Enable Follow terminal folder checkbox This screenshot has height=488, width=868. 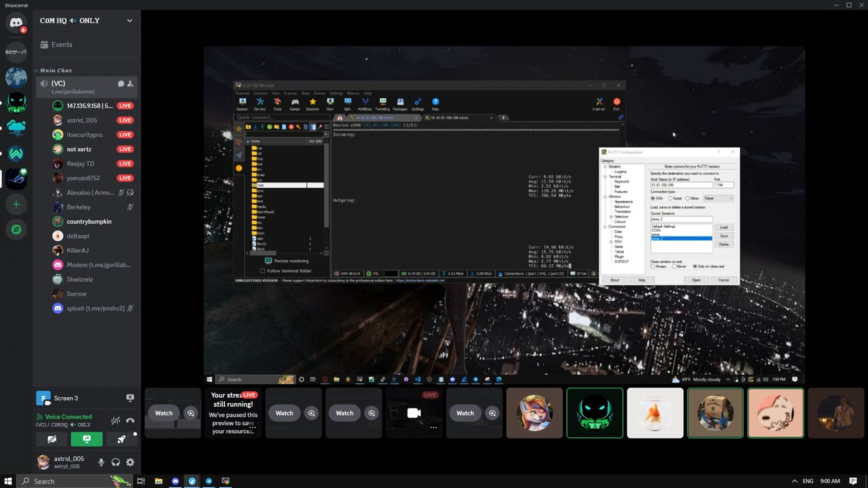pyautogui.click(x=262, y=271)
